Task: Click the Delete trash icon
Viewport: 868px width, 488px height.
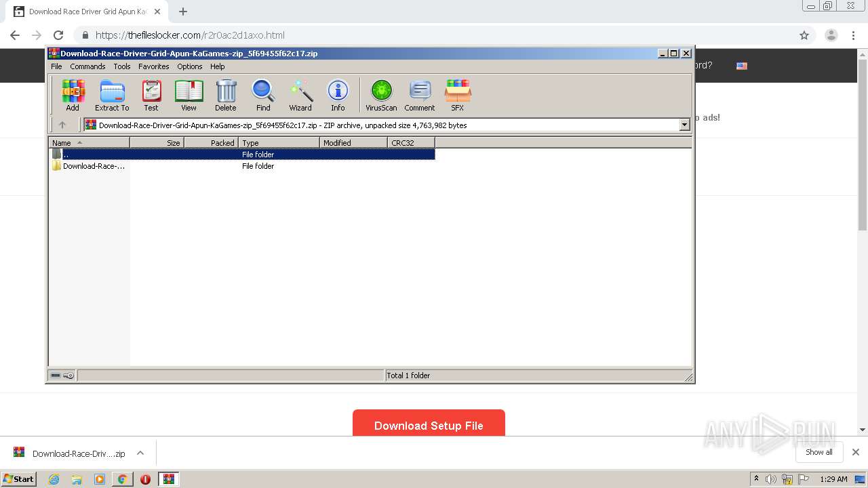Action: [x=226, y=95]
